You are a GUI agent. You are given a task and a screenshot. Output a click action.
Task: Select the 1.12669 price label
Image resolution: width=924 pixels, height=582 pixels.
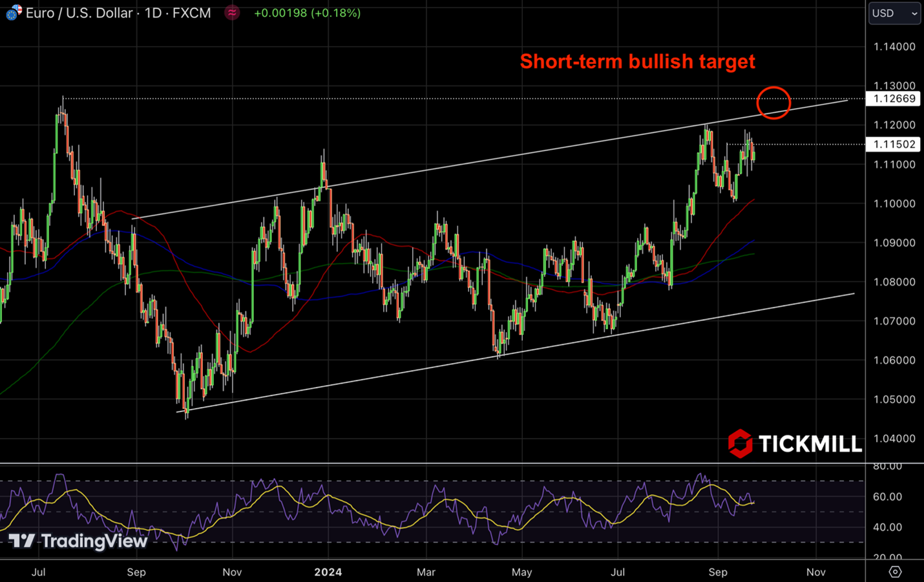click(x=894, y=99)
